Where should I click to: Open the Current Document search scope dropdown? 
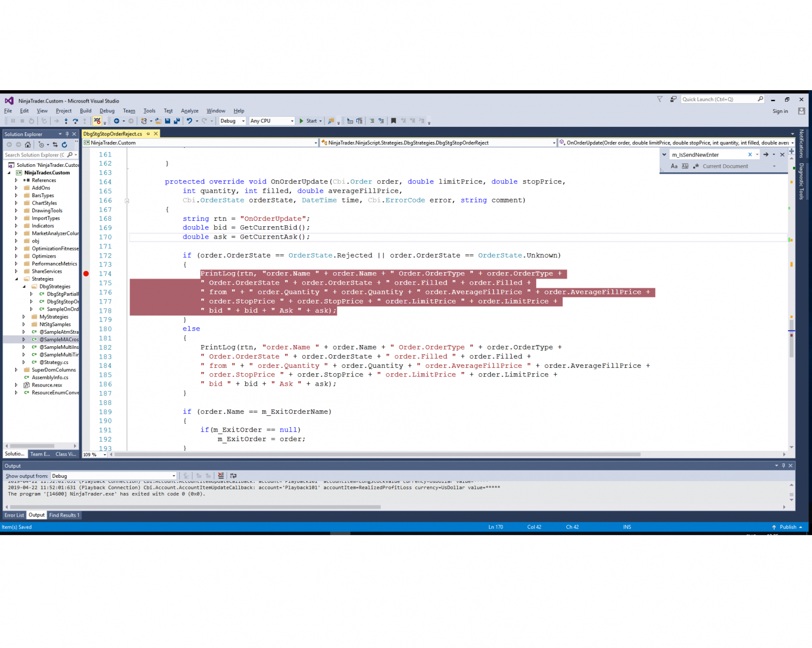click(739, 166)
